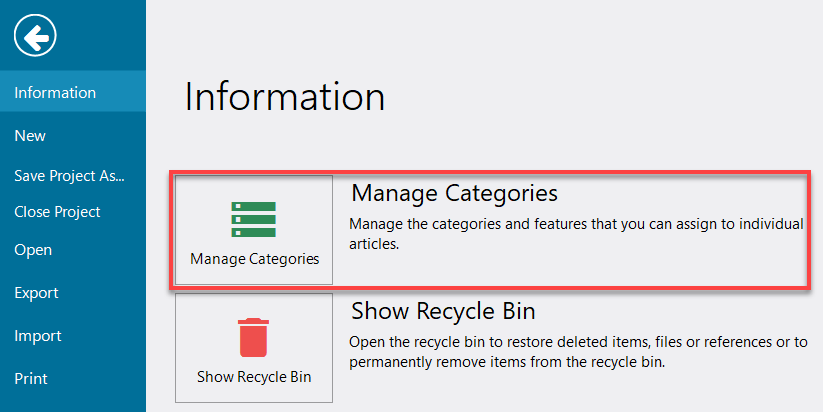Click the green Manage Categories list icon
The image size is (823, 412).
click(254, 219)
